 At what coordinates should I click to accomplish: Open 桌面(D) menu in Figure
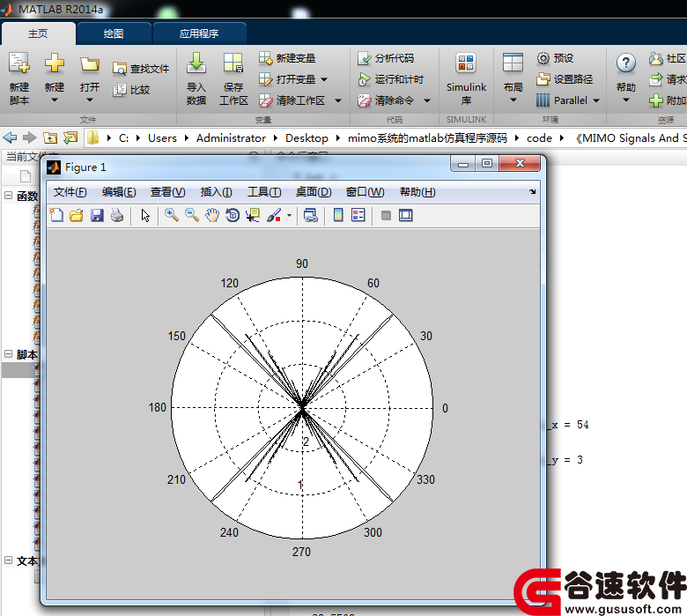coord(314,192)
